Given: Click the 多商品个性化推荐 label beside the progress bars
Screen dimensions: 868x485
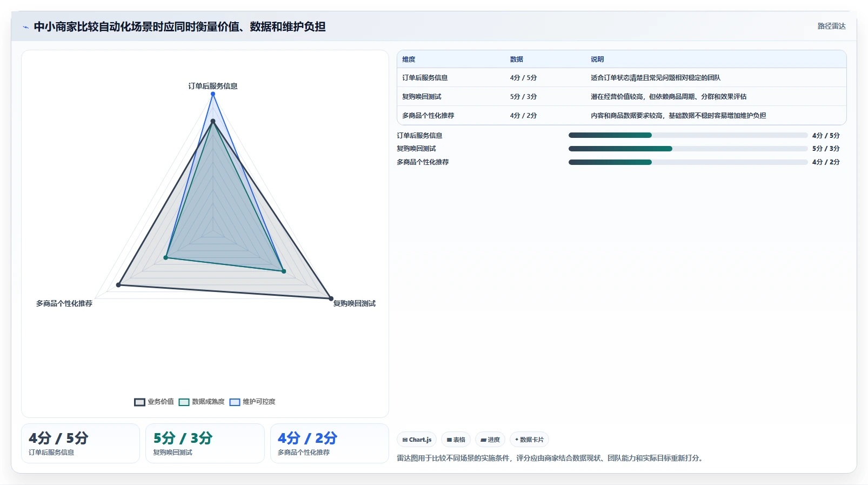Looking at the screenshot, I should click(423, 162).
